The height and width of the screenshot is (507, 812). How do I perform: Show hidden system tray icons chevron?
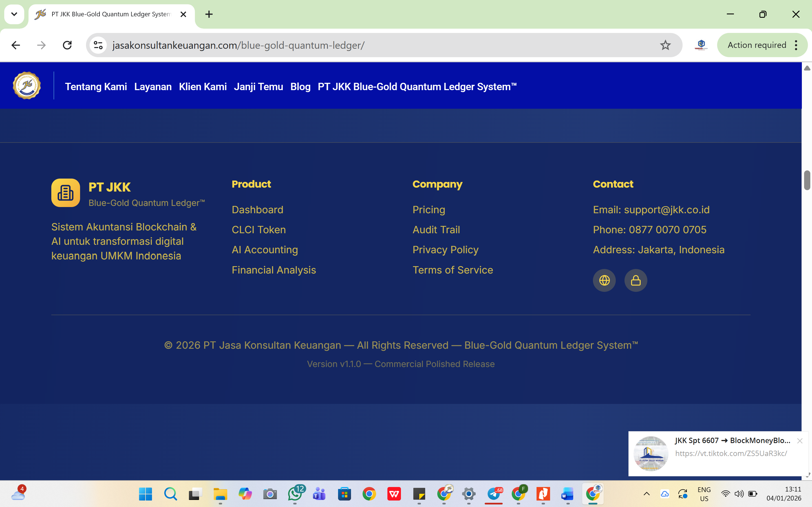click(x=646, y=493)
